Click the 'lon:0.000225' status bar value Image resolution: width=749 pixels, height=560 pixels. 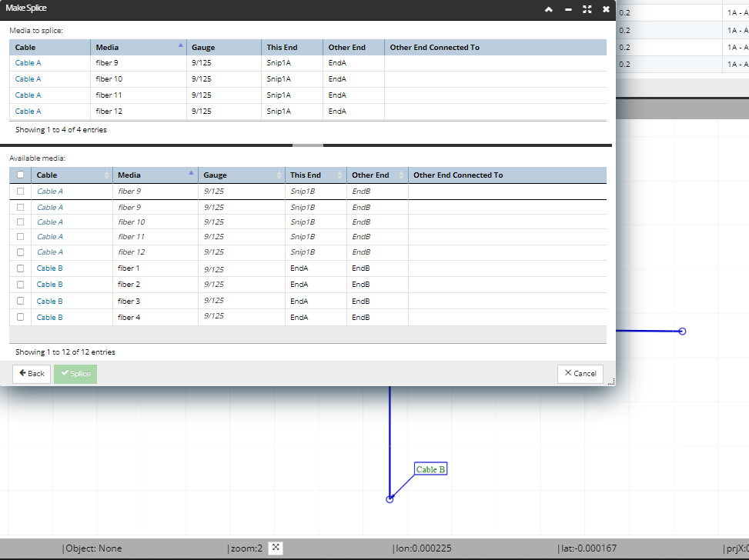pos(423,548)
